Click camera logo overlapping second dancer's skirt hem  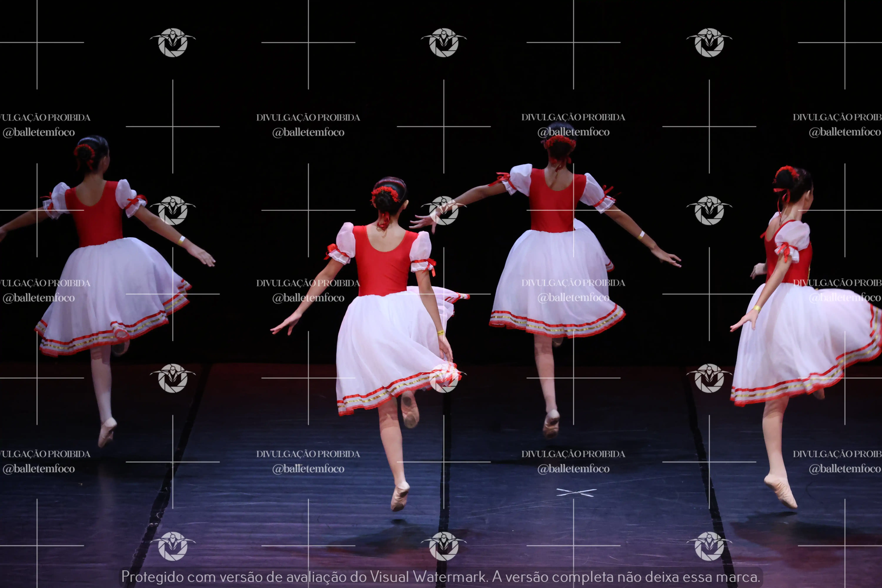point(444,378)
